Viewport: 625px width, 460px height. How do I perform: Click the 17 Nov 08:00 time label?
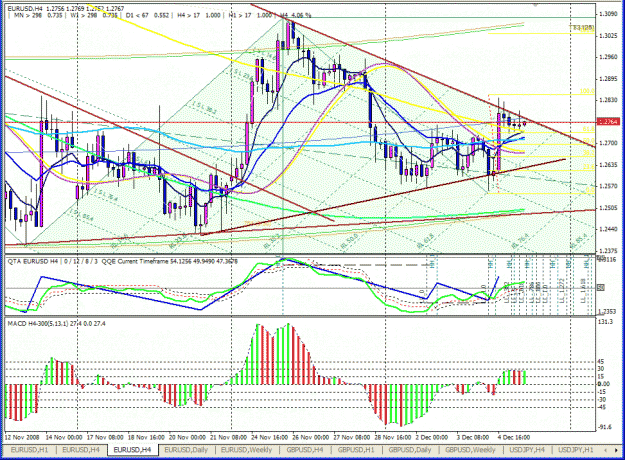105,437
